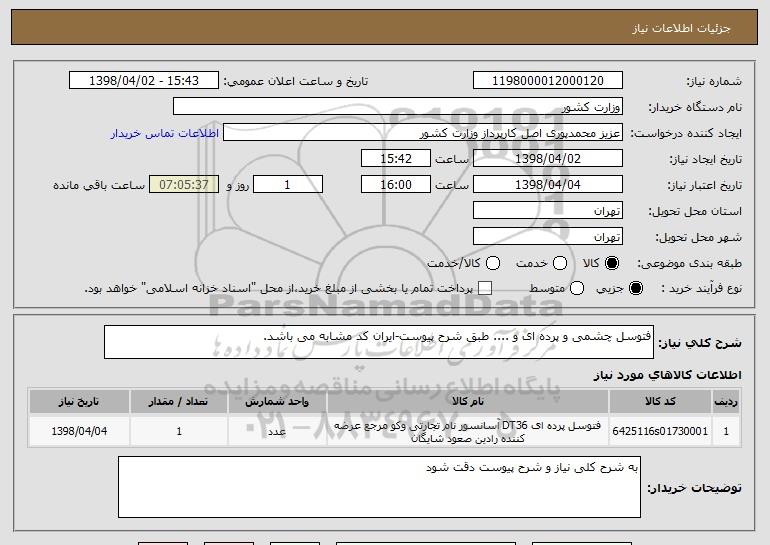Open the اطلاعات تماس خریدار link

pyautogui.click(x=165, y=133)
